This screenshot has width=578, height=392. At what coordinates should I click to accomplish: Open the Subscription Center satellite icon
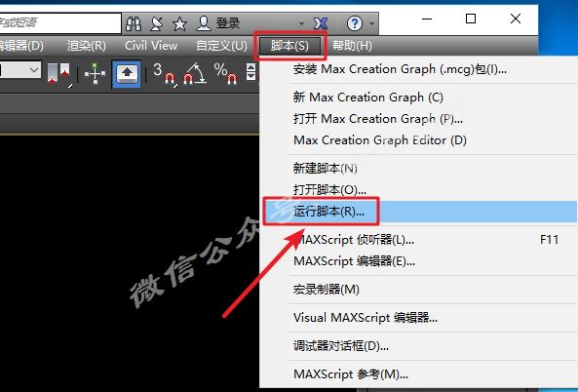(157, 23)
